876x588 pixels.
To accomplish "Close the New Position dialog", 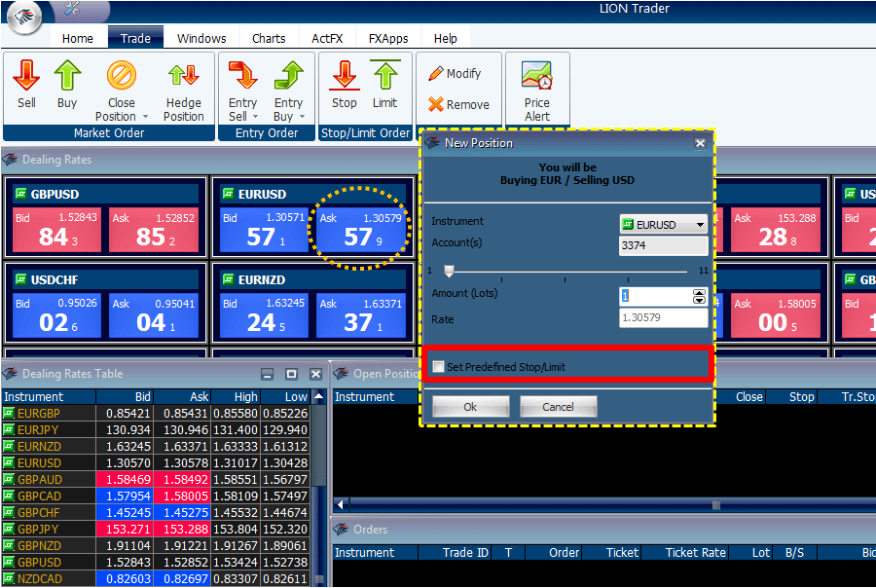I will tap(700, 144).
